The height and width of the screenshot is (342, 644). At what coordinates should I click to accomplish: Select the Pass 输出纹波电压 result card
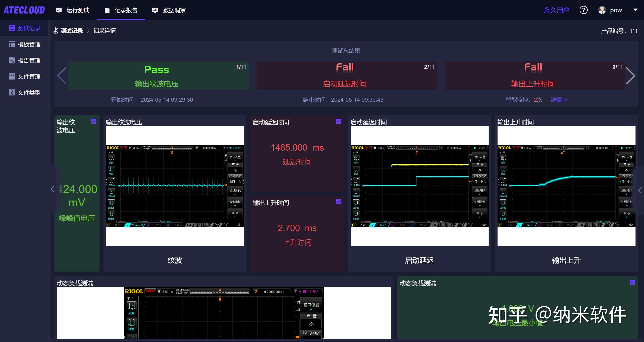[158, 76]
